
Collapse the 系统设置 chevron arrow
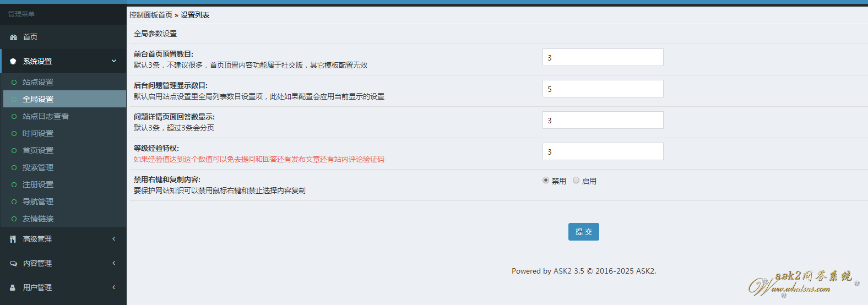(114, 61)
